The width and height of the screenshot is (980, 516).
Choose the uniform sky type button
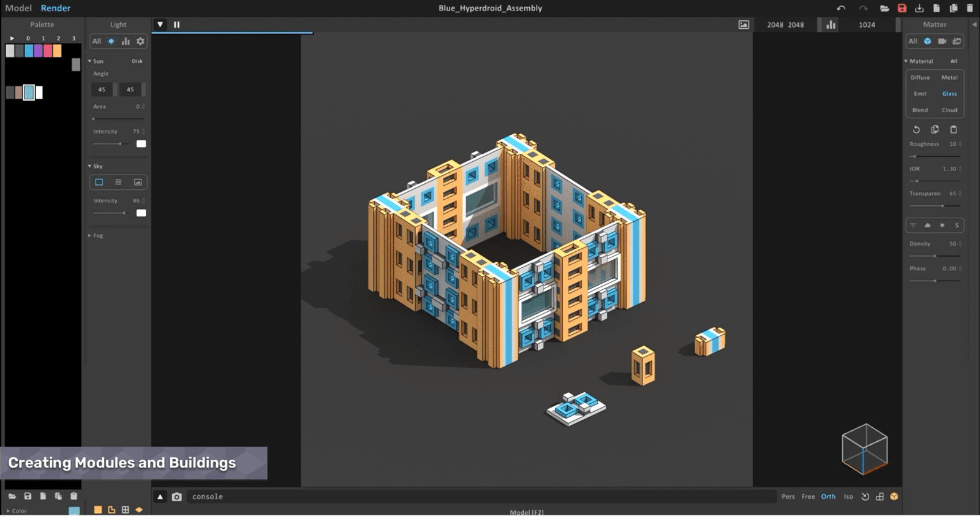click(x=99, y=182)
